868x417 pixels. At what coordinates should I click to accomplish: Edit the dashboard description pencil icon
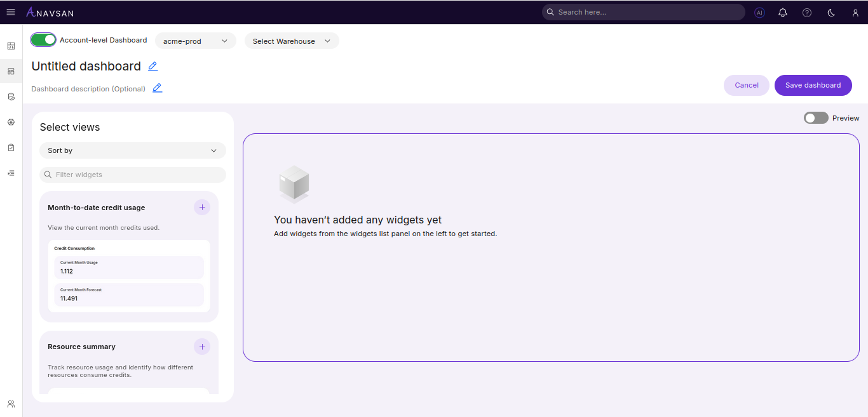click(158, 88)
